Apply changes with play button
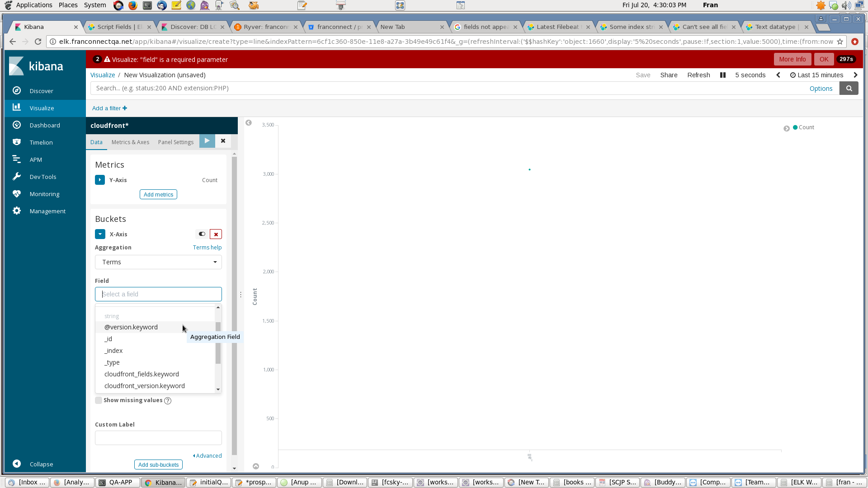The image size is (868, 488). (207, 141)
